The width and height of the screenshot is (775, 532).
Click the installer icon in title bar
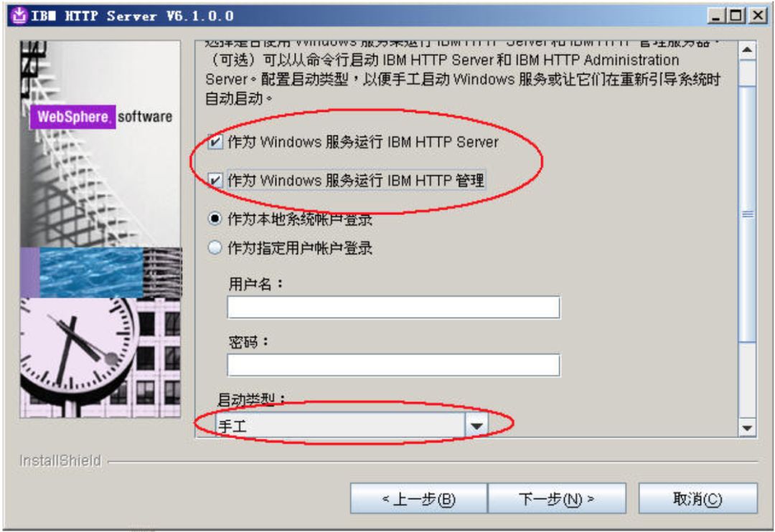19,15
